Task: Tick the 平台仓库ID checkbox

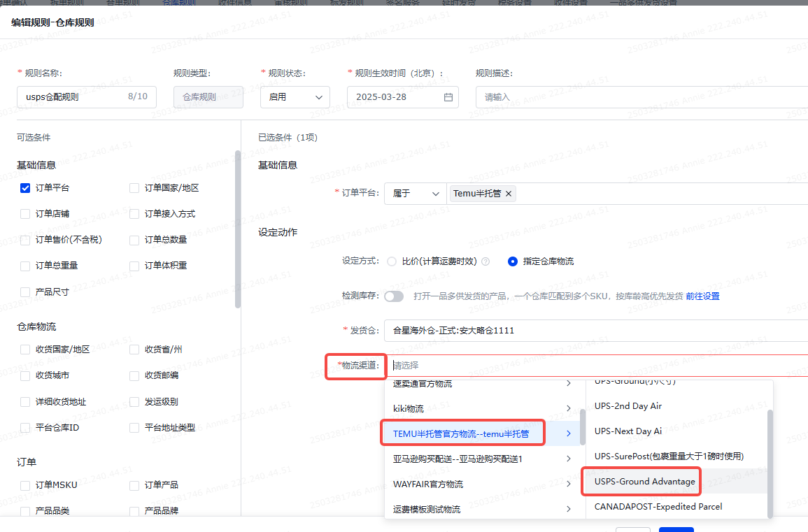Action: tap(25, 427)
